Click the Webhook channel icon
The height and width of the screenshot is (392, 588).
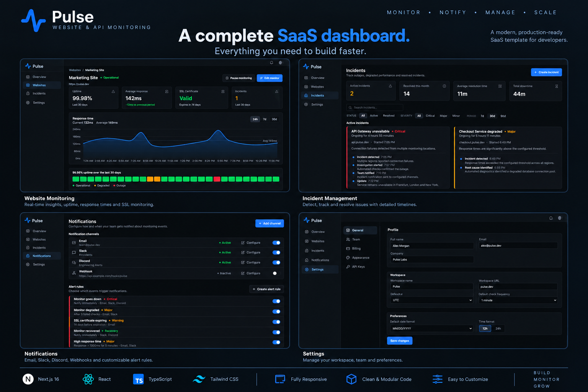(74, 273)
